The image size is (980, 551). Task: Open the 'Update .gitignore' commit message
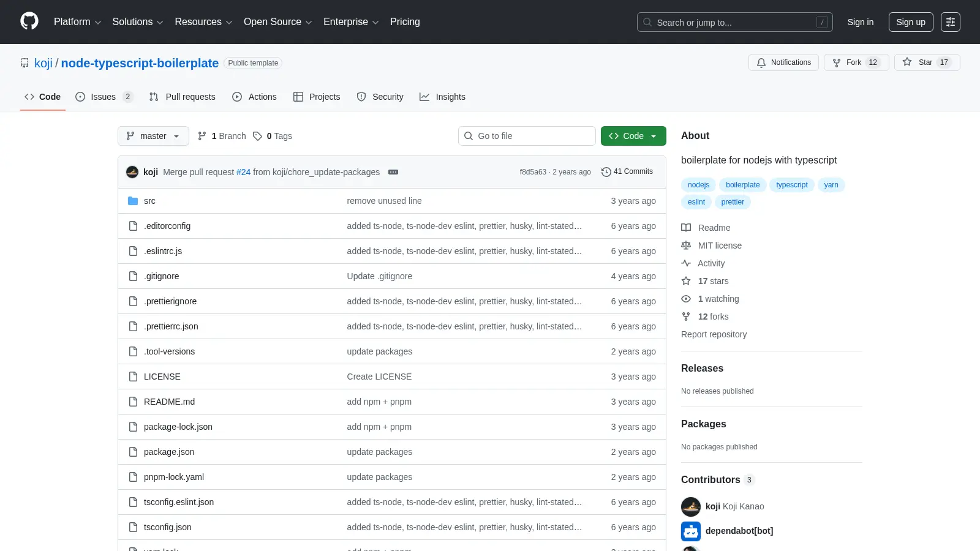[x=380, y=276]
